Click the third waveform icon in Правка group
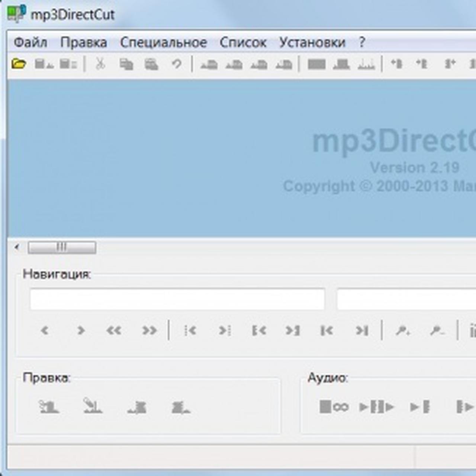The image size is (476, 476). point(137,408)
